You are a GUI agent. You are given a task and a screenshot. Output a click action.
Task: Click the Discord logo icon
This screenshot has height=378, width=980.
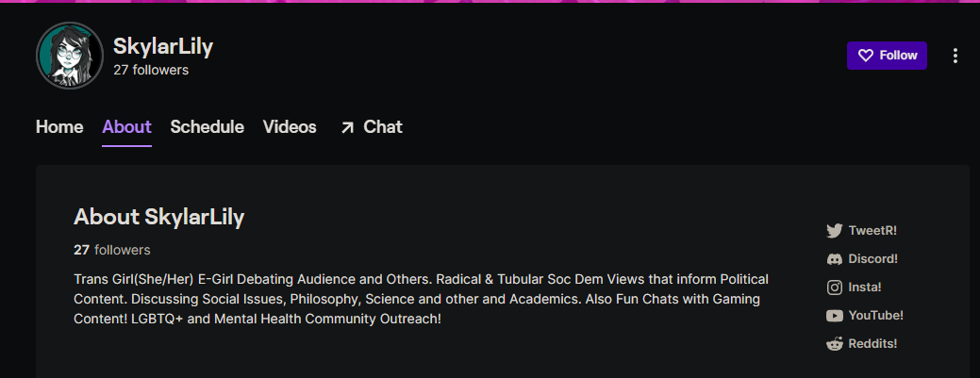pos(835,259)
